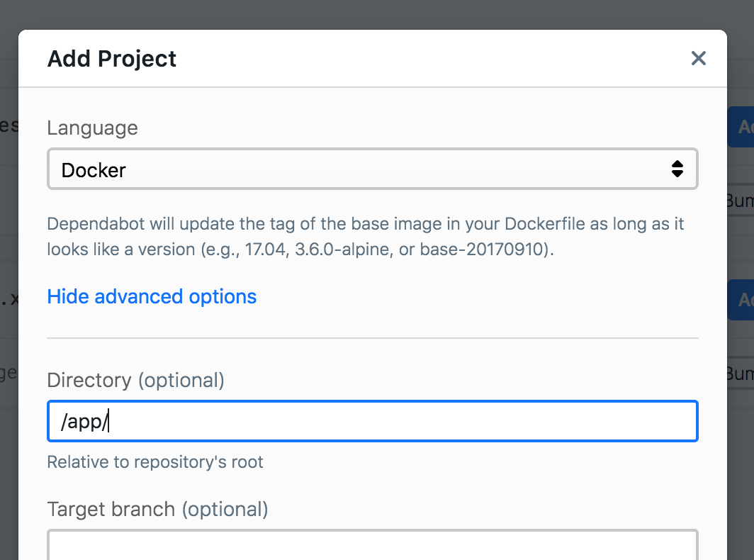
Task: Click the Language label
Action: [x=92, y=128]
